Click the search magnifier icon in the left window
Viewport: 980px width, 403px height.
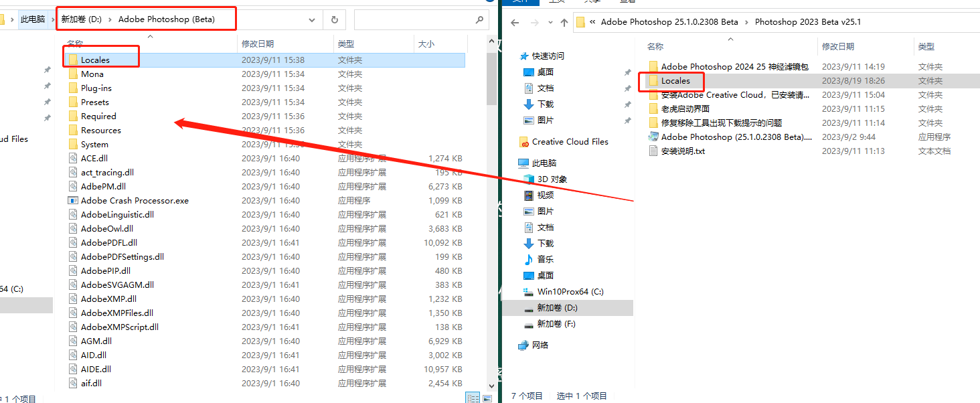pyautogui.click(x=479, y=20)
